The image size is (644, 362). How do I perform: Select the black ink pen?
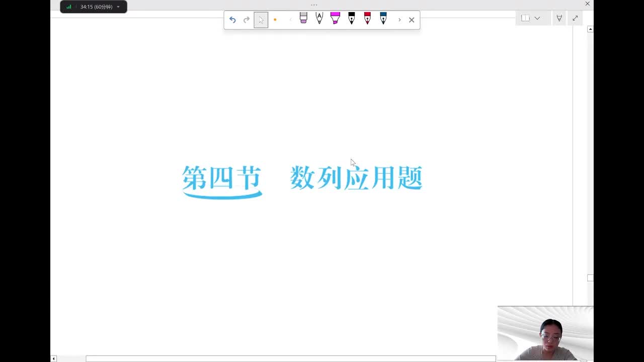coord(351,18)
